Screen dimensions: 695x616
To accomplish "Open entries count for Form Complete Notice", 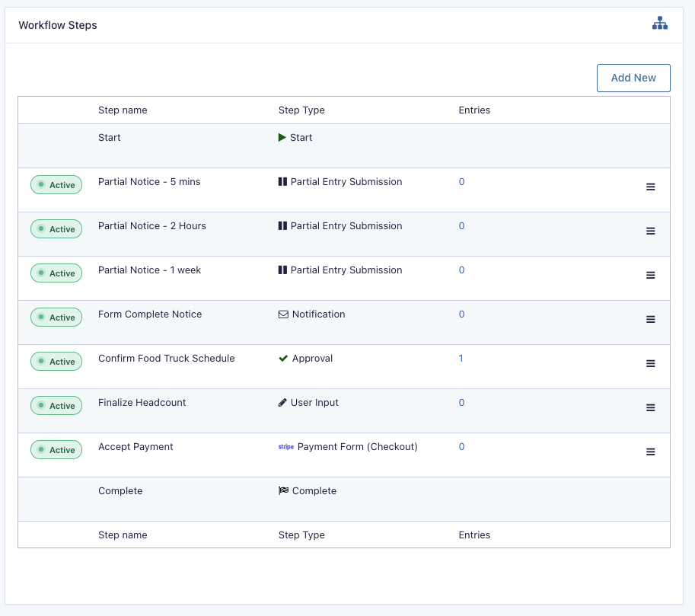I will tap(461, 314).
